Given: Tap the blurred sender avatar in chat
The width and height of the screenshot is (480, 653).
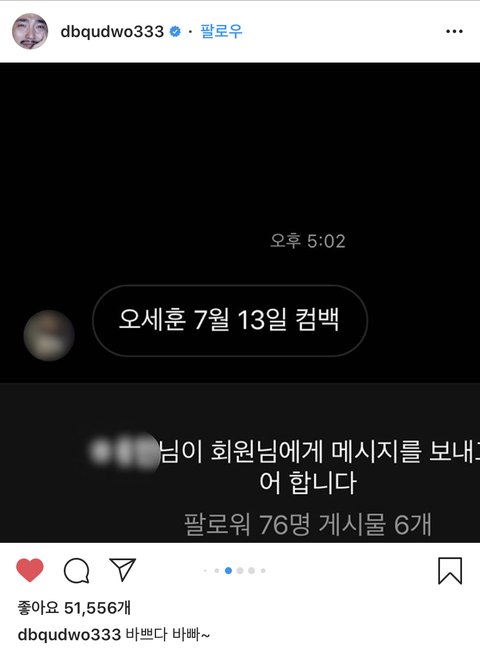Looking at the screenshot, I should 49,335.
